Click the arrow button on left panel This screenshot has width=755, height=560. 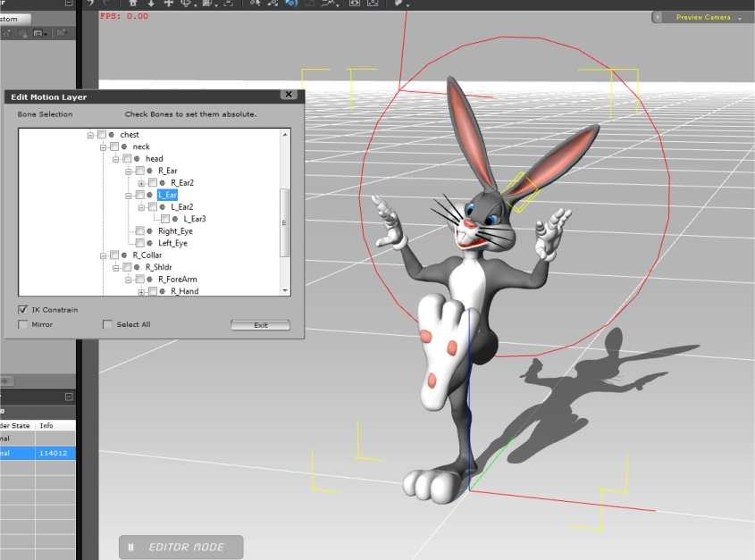pos(7,380)
